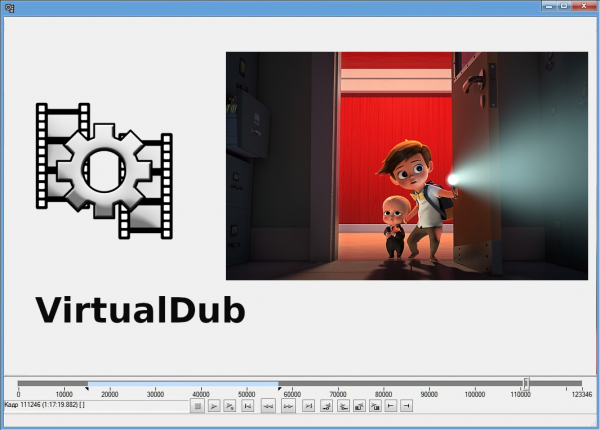Set the selection end with mark-out button

[407, 406]
